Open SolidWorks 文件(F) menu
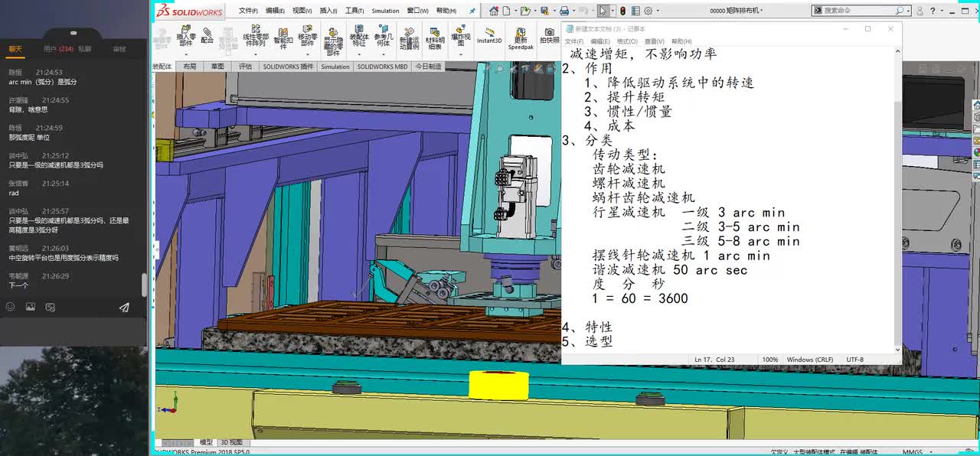Viewport: 980px width, 456px height. (x=248, y=11)
